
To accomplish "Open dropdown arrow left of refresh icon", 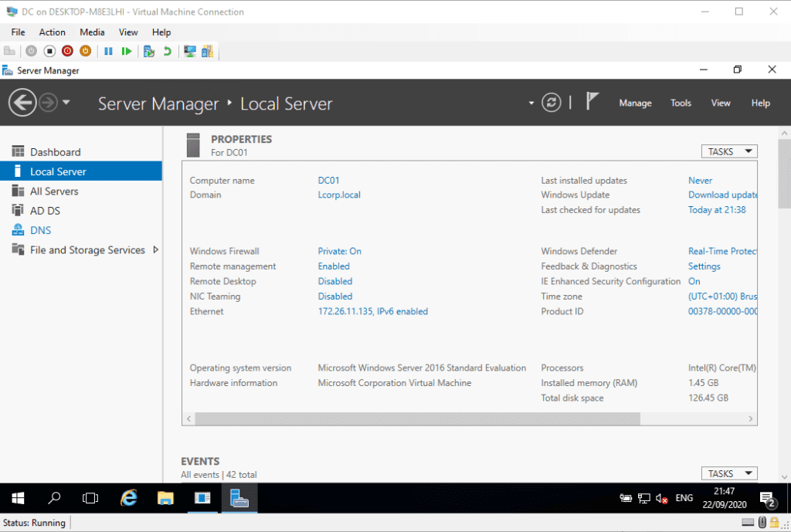I will point(531,103).
